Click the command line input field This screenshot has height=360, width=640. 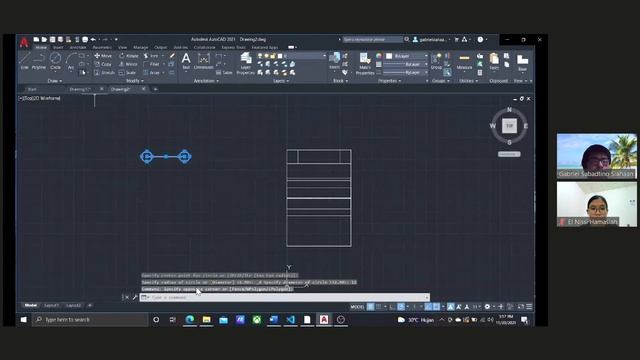tap(284, 298)
